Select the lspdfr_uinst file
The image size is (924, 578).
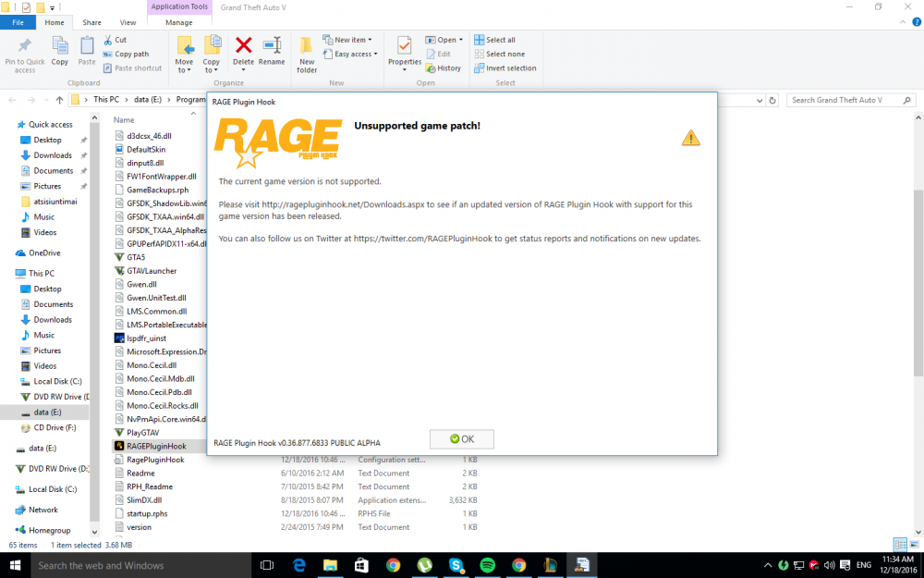[146, 338]
